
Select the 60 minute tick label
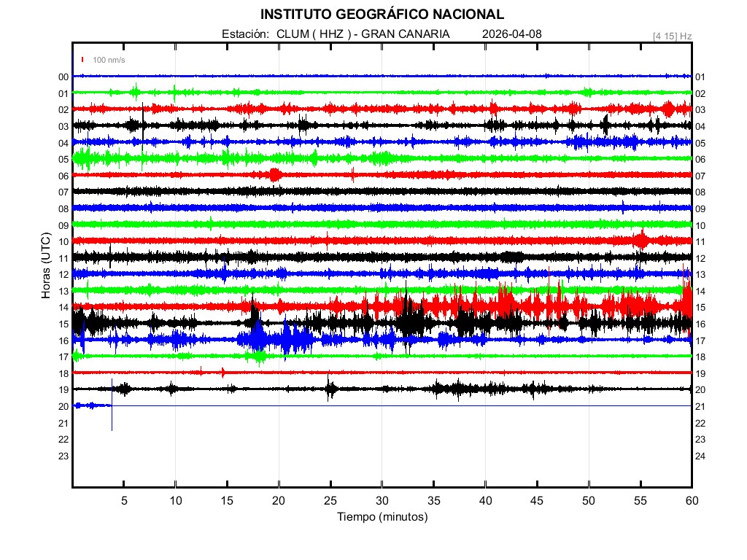click(691, 500)
